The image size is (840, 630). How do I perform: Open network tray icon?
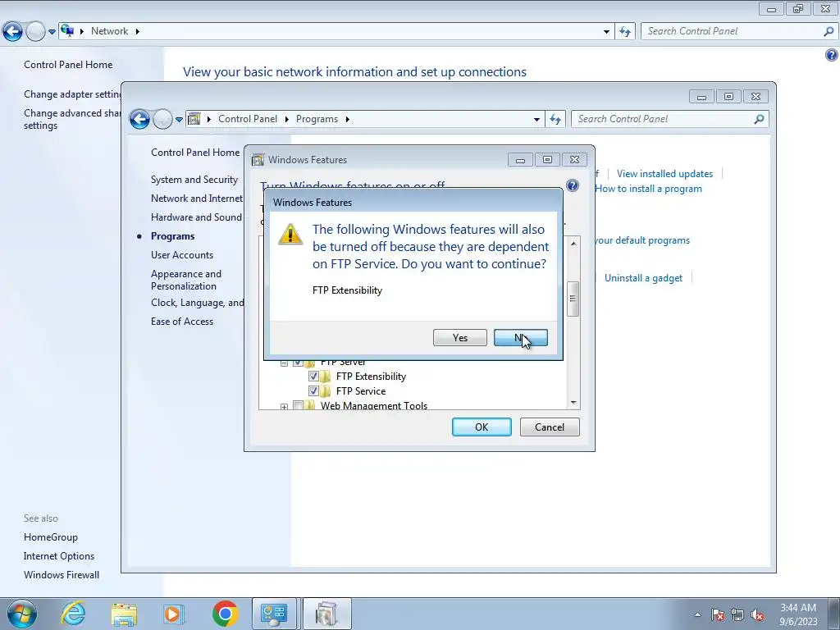point(737,614)
